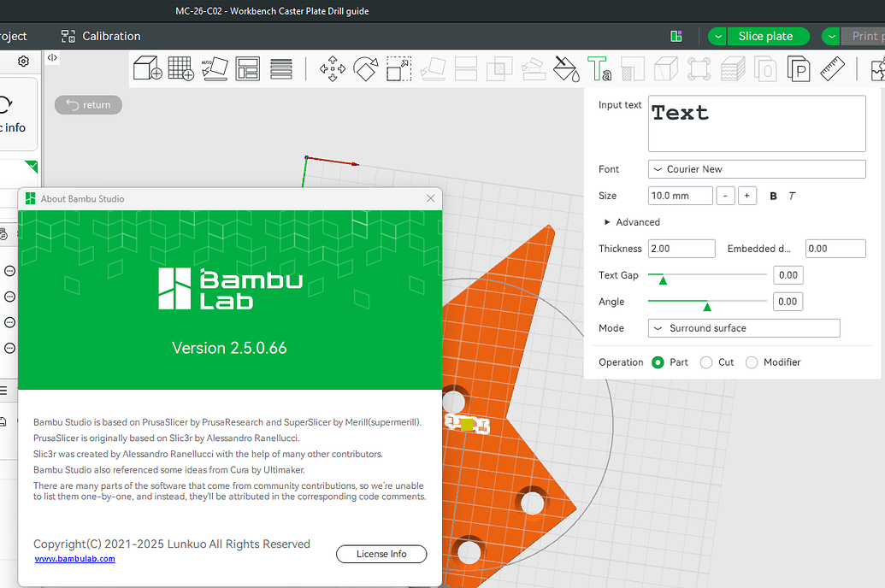Open the Mesh boolean tool

point(499,69)
